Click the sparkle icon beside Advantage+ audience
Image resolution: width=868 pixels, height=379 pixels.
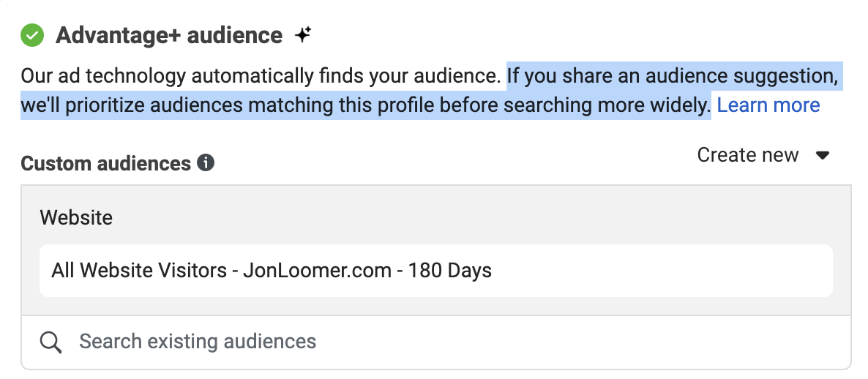coord(302,35)
